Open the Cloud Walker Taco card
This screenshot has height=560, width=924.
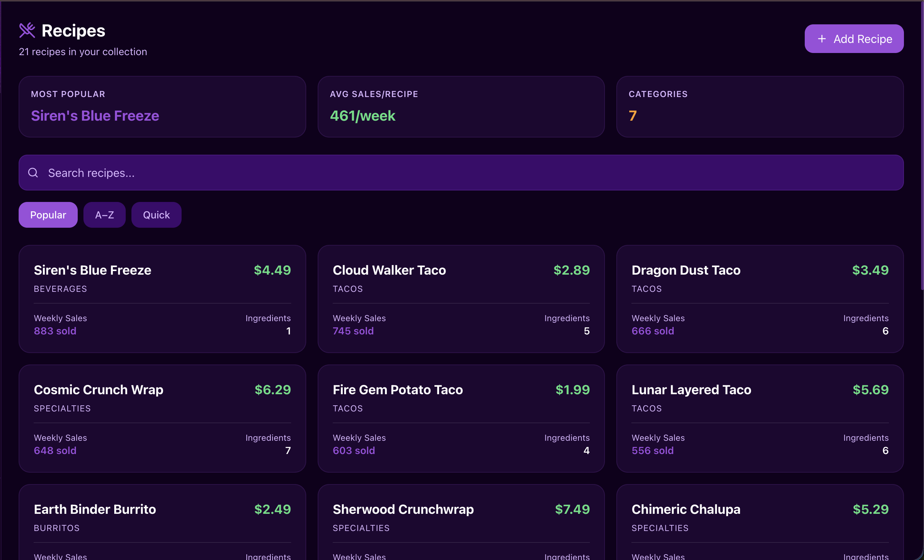461,298
